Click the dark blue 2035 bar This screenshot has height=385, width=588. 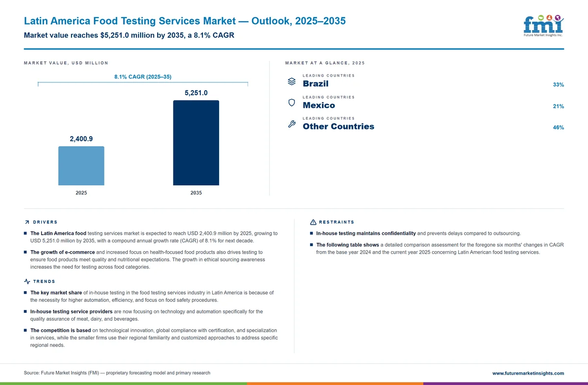coord(196,143)
